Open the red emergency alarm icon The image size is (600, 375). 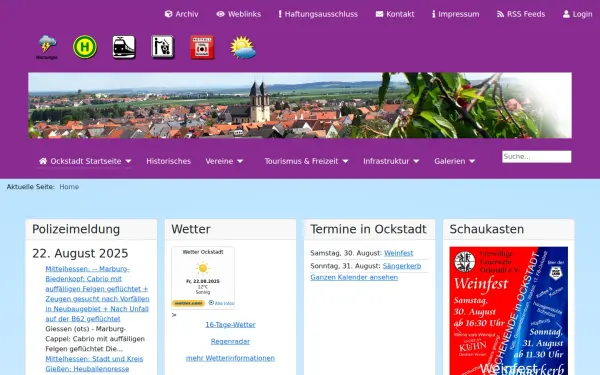[202, 47]
